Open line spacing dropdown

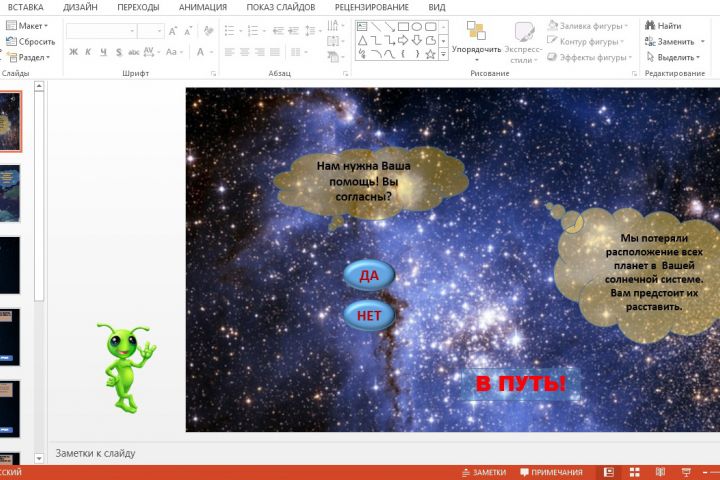point(313,31)
